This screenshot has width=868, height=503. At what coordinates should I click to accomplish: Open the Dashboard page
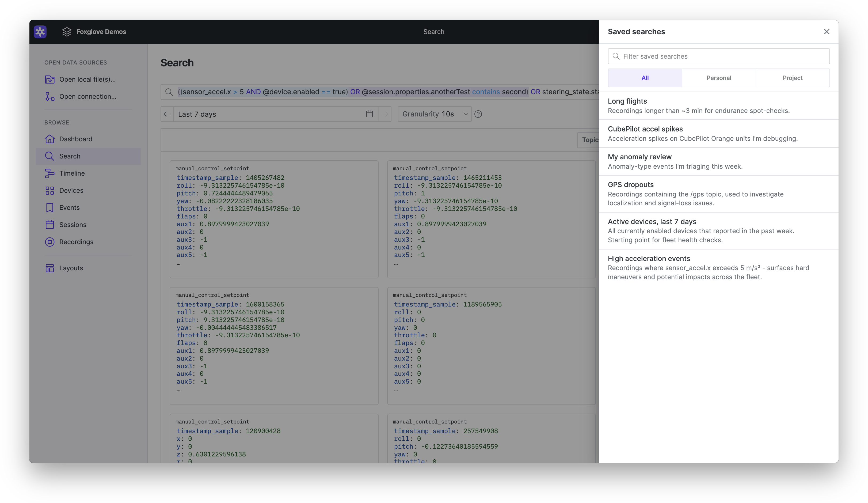(88, 139)
